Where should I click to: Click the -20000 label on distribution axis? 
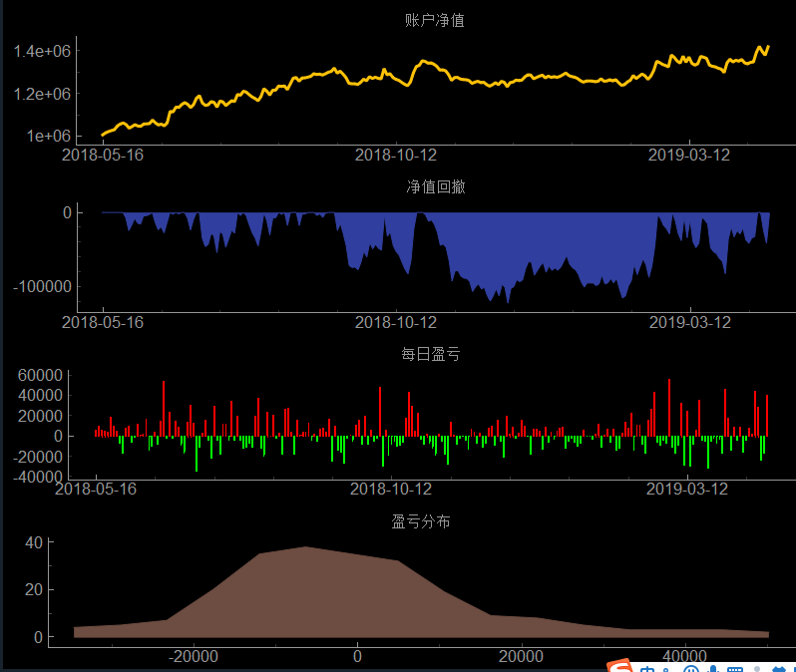[194, 656]
